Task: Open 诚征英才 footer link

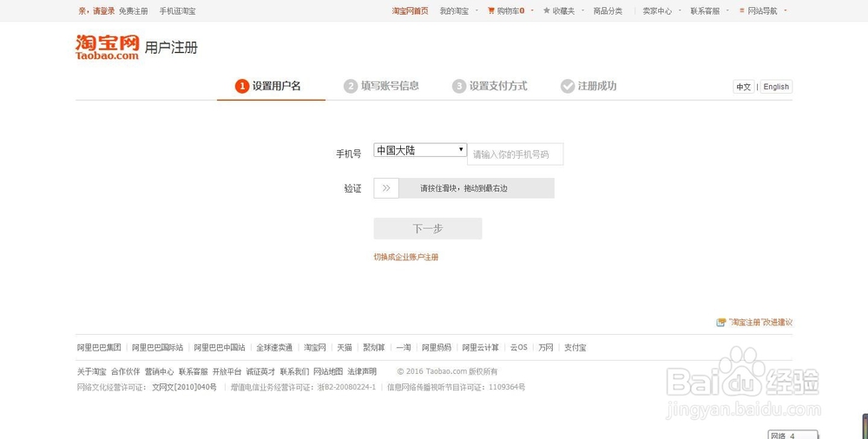Action: pos(260,371)
